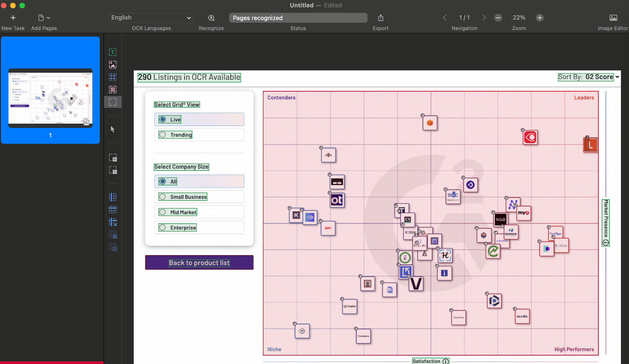This screenshot has height=364, width=629.
Task: Select Enterprise radio option
Action: 162,227
